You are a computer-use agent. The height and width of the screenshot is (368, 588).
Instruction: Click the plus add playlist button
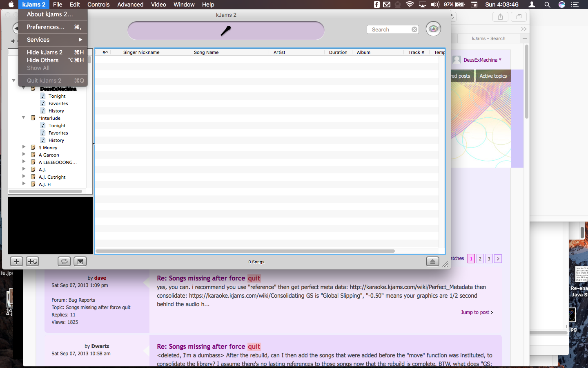pyautogui.click(x=16, y=261)
